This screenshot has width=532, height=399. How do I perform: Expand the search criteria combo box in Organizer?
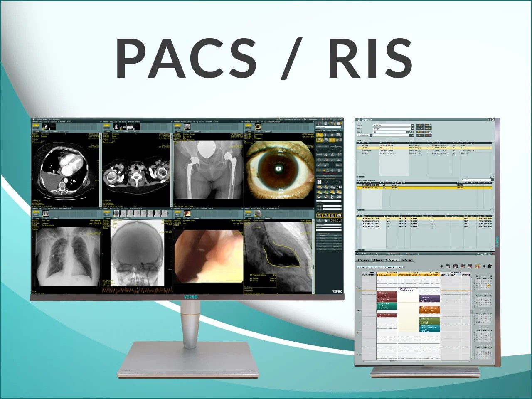coord(371,135)
